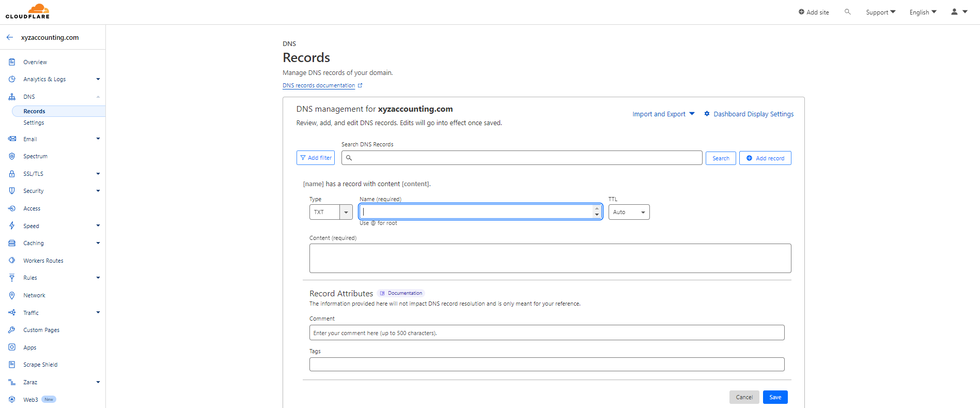Click the Scrape Shield icon
Image resolution: width=980 pixels, height=408 pixels.
pos(12,365)
